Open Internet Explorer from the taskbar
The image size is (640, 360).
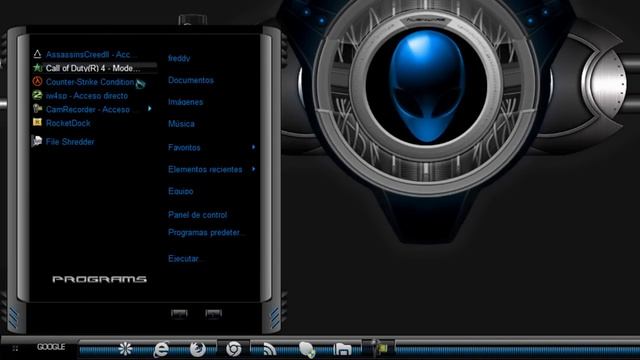tap(161, 349)
